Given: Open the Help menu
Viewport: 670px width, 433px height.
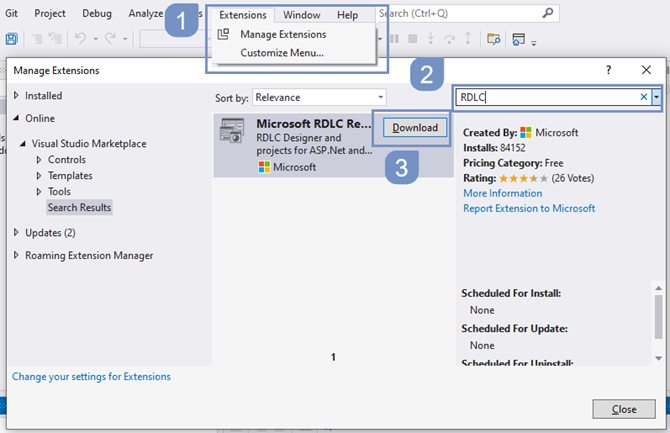Looking at the screenshot, I should [347, 15].
